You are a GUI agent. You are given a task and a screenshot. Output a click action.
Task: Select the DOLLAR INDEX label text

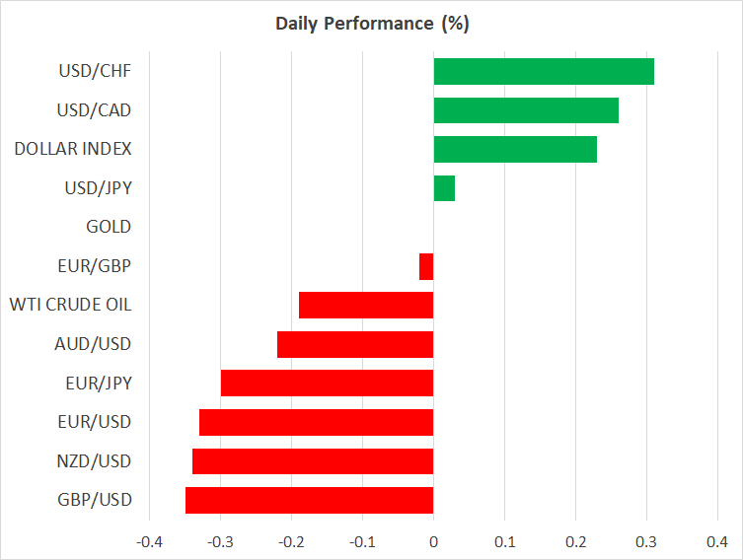click(x=73, y=149)
